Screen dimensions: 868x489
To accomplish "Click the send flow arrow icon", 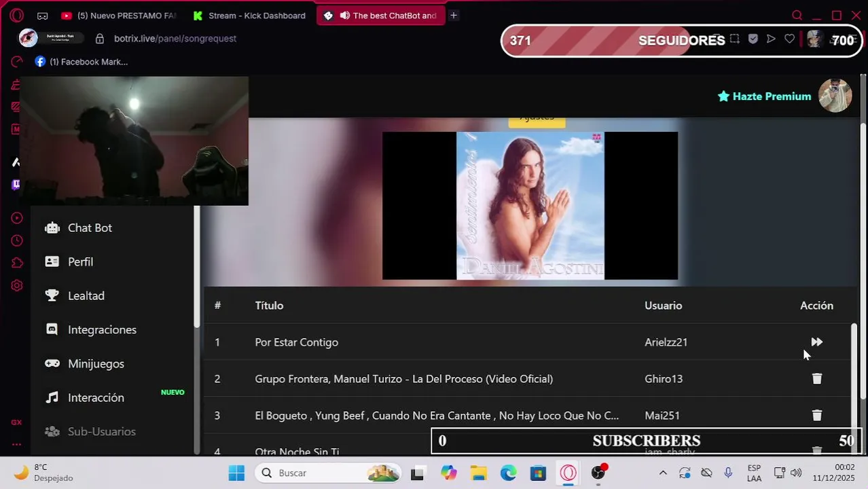I will point(771,39).
